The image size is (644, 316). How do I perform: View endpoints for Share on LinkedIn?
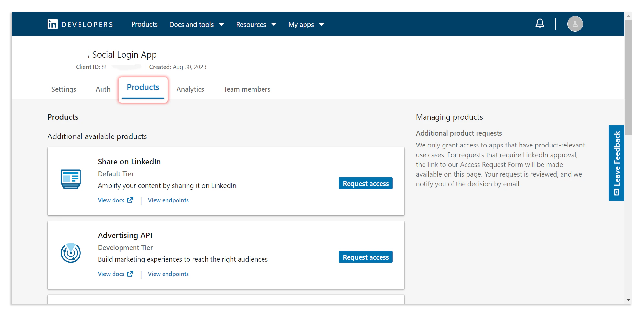tap(168, 200)
